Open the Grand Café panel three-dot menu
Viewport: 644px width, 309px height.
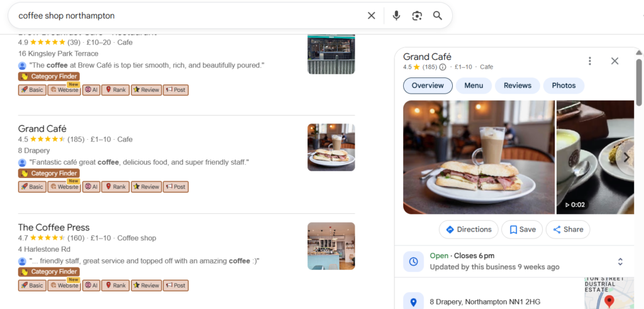(590, 61)
